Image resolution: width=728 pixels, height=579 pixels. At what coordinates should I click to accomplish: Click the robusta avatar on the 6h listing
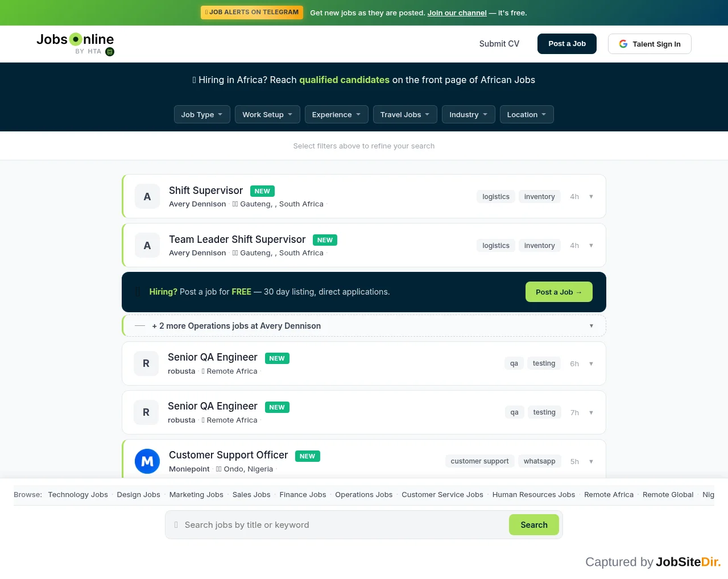(x=146, y=363)
